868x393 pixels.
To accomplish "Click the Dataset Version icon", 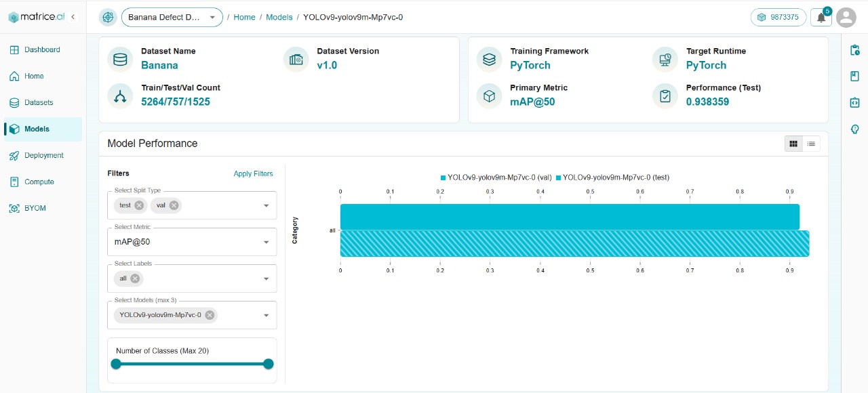I will 296,59.
